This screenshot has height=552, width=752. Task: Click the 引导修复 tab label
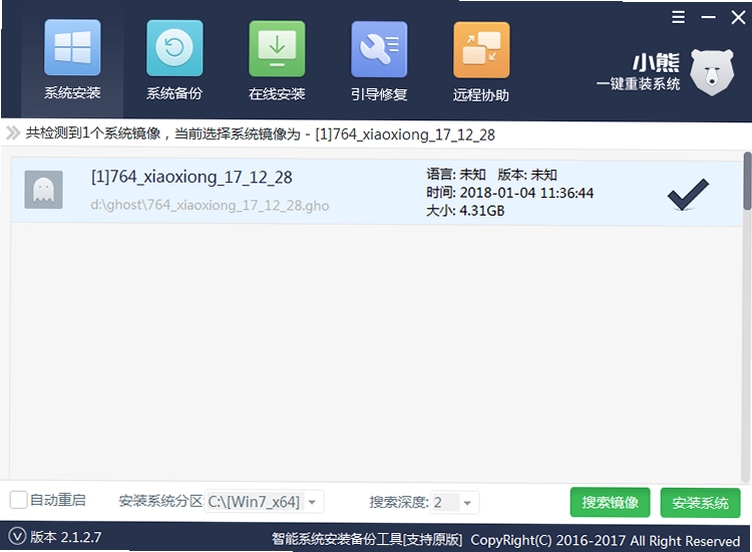(379, 94)
